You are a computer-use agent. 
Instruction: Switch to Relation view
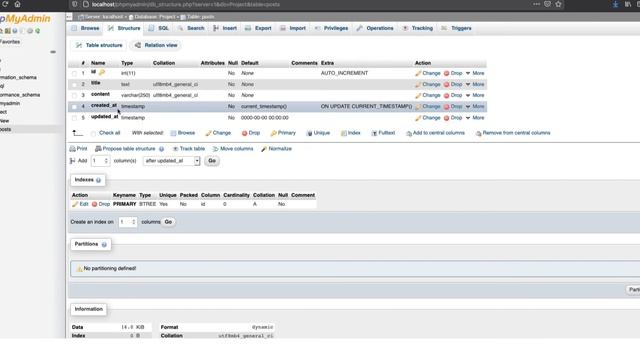click(x=156, y=45)
